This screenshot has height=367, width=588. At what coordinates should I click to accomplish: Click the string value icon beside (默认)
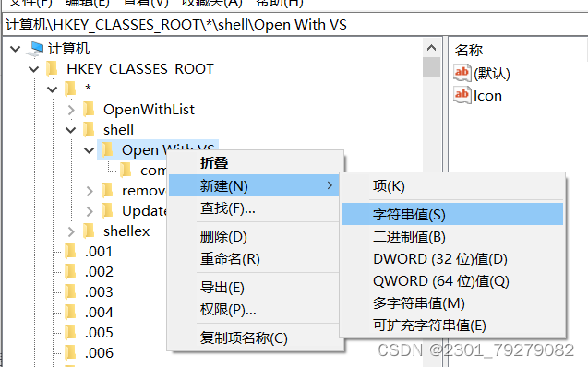[x=462, y=73]
